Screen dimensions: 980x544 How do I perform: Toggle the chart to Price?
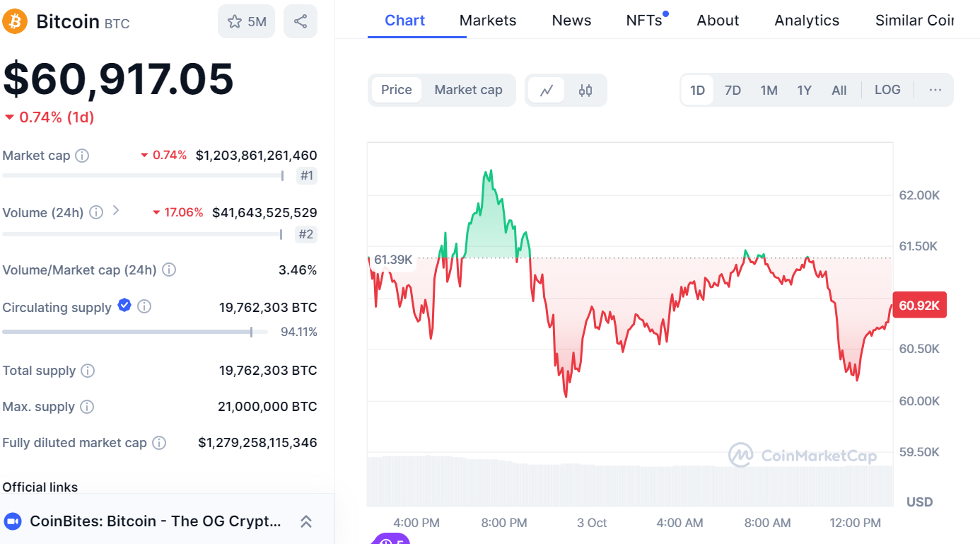point(396,90)
